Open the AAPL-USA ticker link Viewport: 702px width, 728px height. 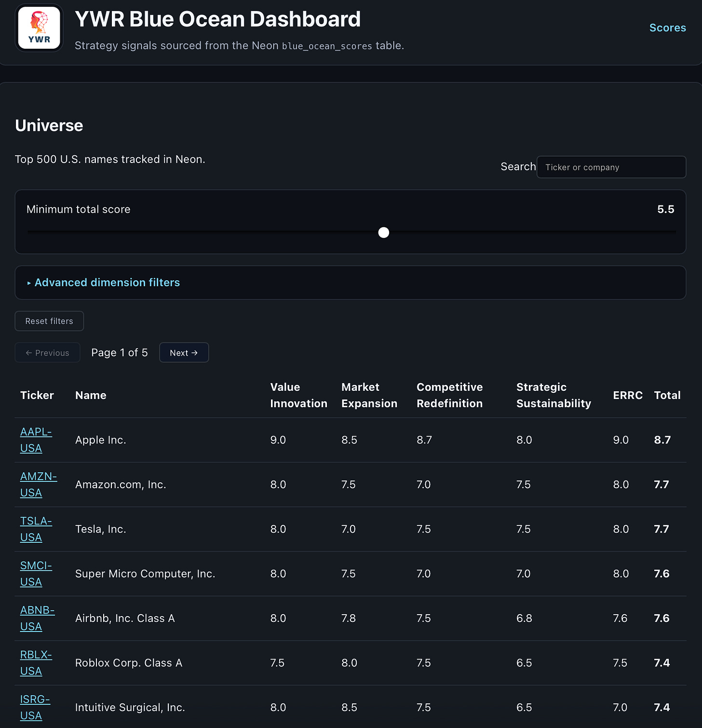click(36, 440)
